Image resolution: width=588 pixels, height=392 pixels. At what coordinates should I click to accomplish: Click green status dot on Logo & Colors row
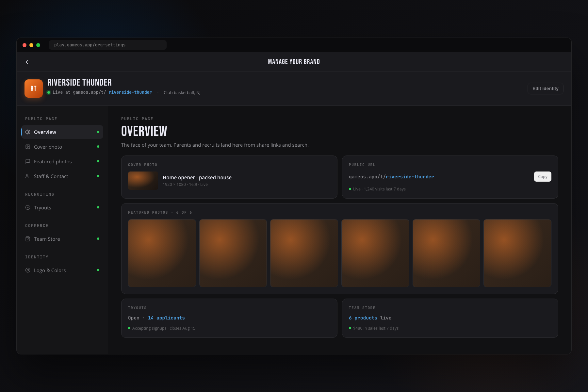(x=98, y=270)
